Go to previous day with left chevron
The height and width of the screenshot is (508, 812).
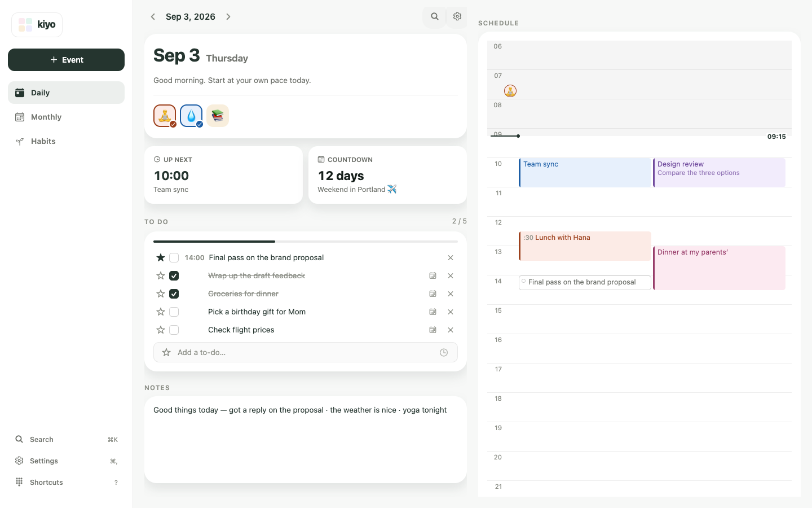[x=153, y=16]
